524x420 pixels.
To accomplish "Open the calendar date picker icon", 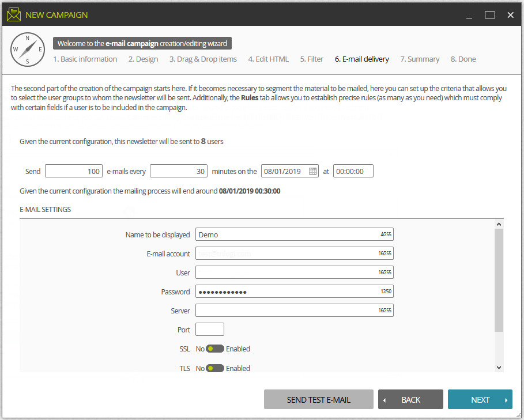I will pyautogui.click(x=312, y=171).
